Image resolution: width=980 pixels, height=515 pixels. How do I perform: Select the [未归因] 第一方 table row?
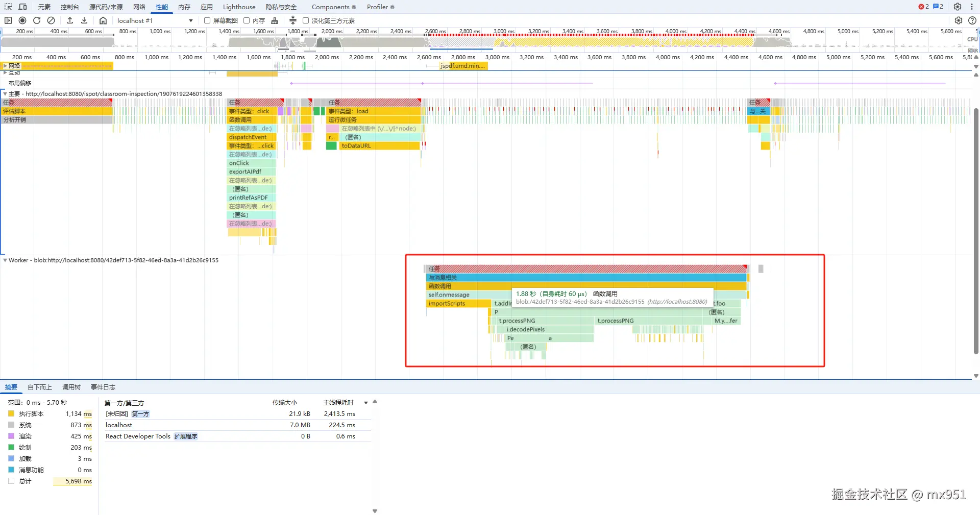coord(237,414)
